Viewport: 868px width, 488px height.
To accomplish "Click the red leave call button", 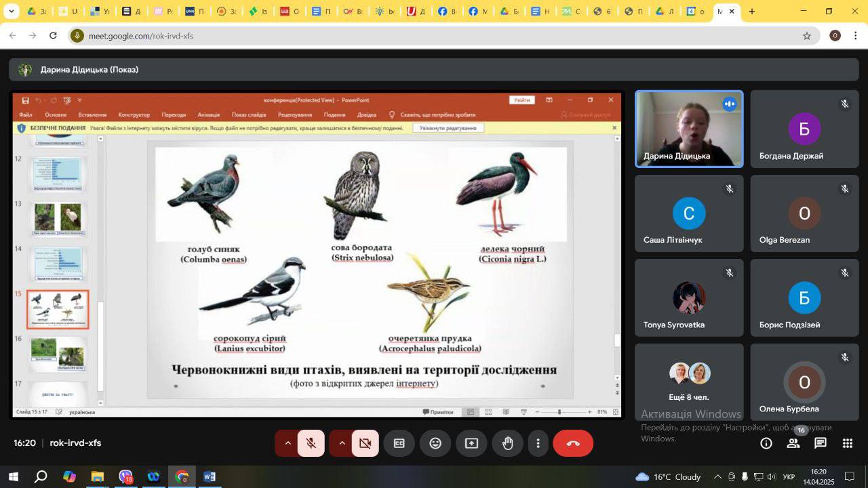I will pos(573,443).
